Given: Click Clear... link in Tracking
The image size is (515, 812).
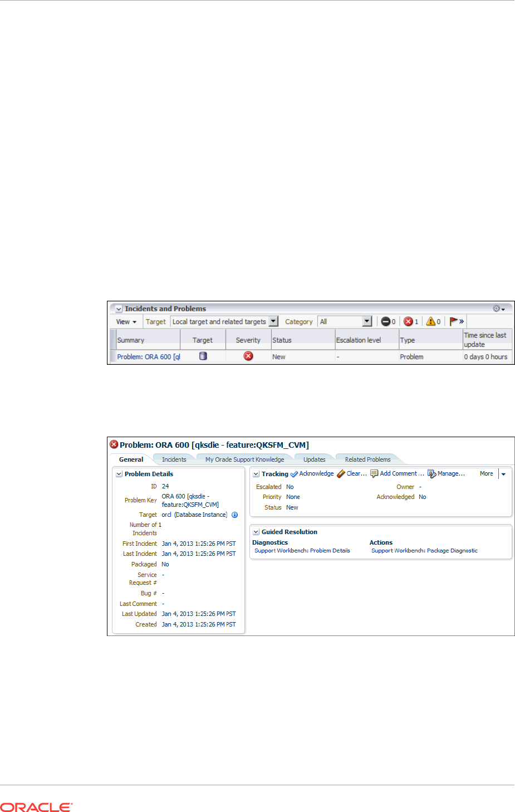Looking at the screenshot, I should 357,473.
